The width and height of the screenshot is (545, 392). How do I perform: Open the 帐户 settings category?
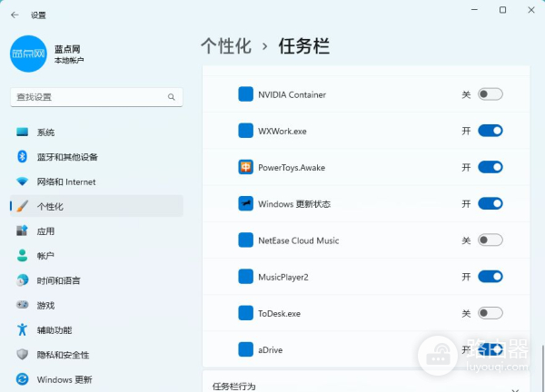coord(96,256)
